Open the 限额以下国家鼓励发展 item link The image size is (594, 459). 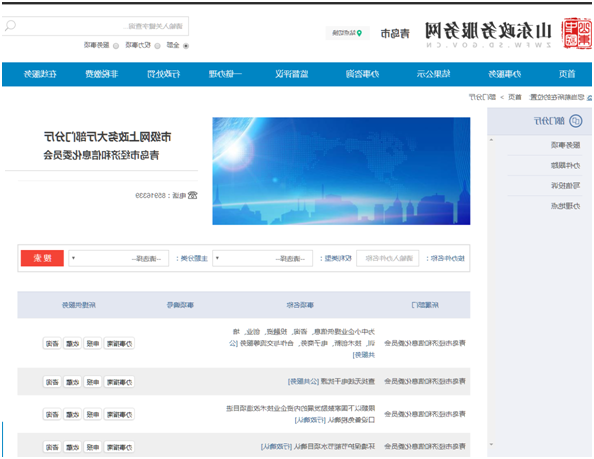tap(300, 414)
